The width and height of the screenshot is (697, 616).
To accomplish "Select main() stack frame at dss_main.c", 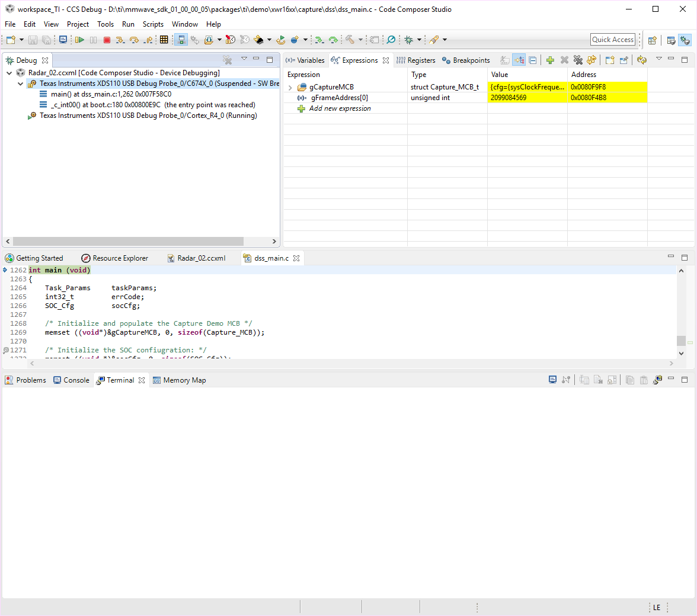I will 111,94.
